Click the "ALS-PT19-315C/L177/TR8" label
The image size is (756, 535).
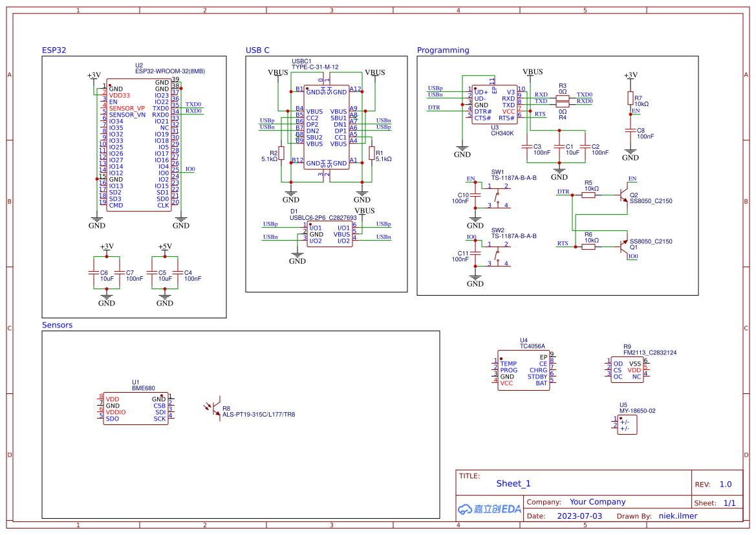point(259,415)
